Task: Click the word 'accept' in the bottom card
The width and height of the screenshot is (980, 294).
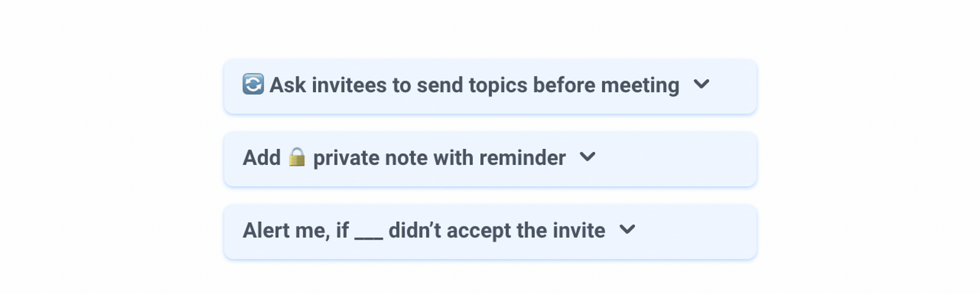Action: pyautogui.click(x=478, y=232)
